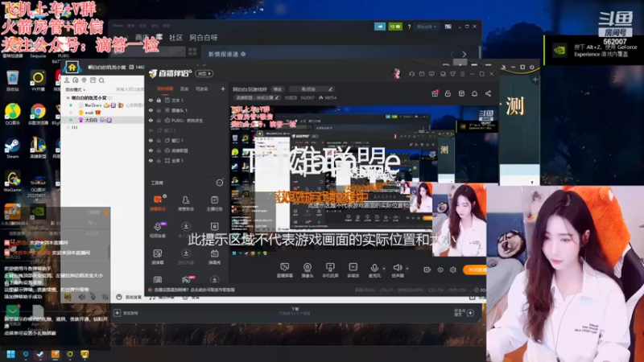Switch to second scene tab
644x362 pixels.
coord(184,88)
